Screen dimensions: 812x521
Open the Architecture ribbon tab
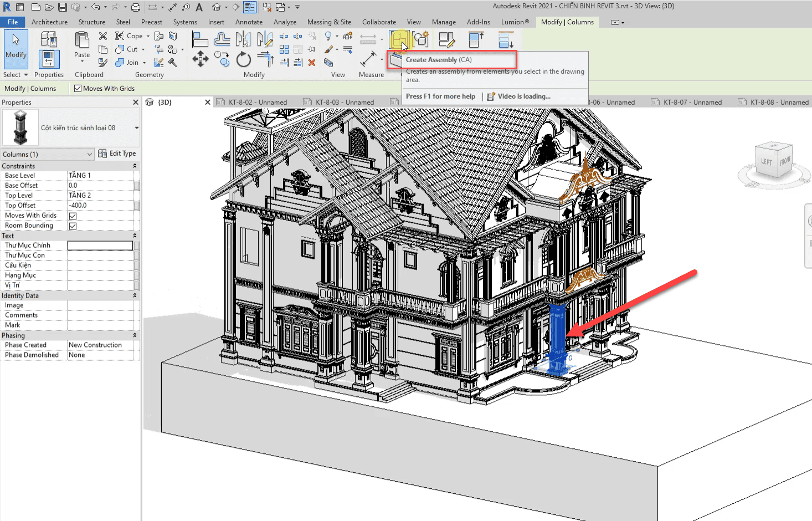[x=49, y=22]
